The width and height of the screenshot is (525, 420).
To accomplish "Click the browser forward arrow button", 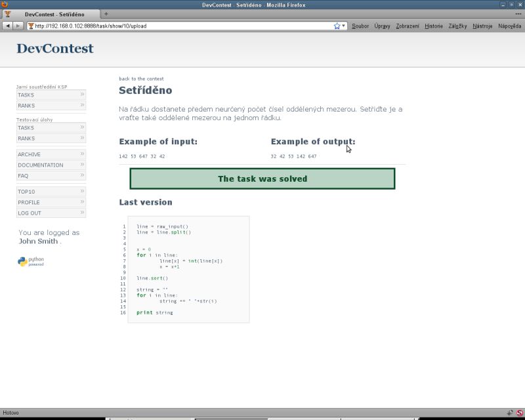I will point(18,26).
